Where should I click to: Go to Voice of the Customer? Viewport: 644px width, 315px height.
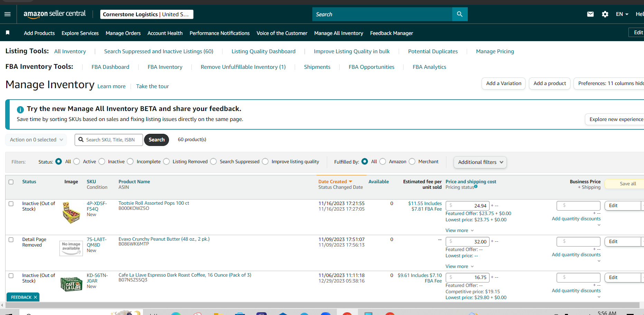[x=282, y=33]
